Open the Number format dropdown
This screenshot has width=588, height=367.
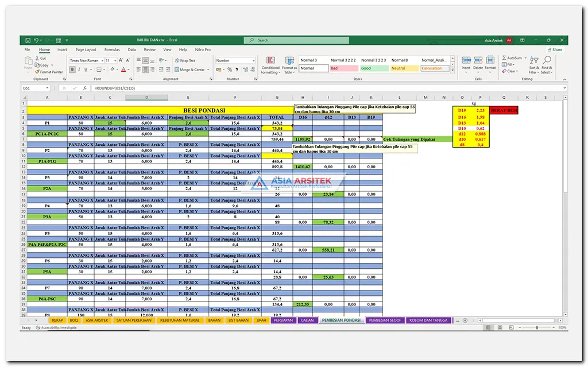[x=253, y=61]
